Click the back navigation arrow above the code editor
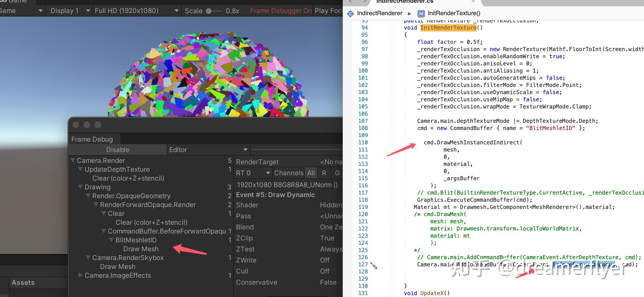Screen dimensions: 644x297 350,1
